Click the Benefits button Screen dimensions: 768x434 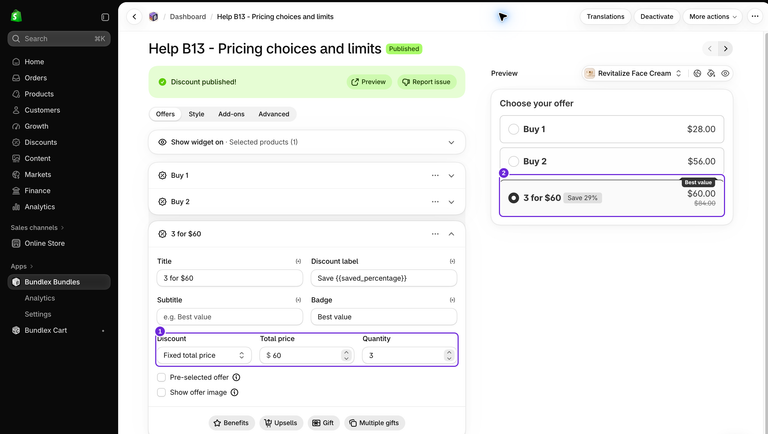point(232,423)
